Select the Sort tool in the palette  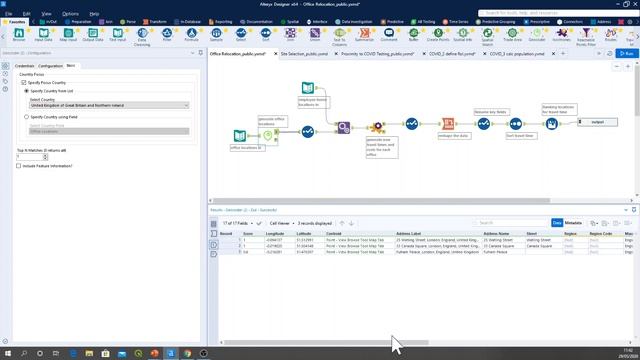(x=266, y=34)
